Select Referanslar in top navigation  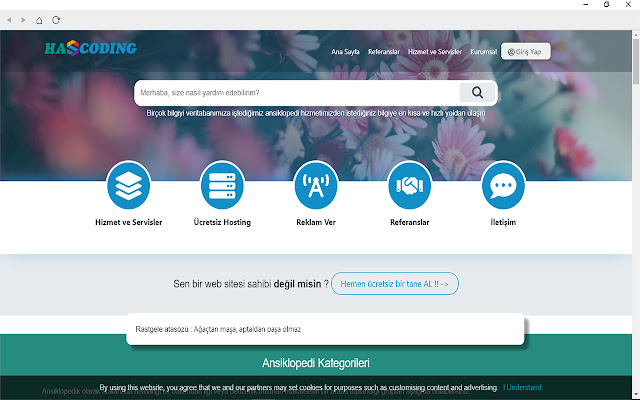tap(384, 52)
